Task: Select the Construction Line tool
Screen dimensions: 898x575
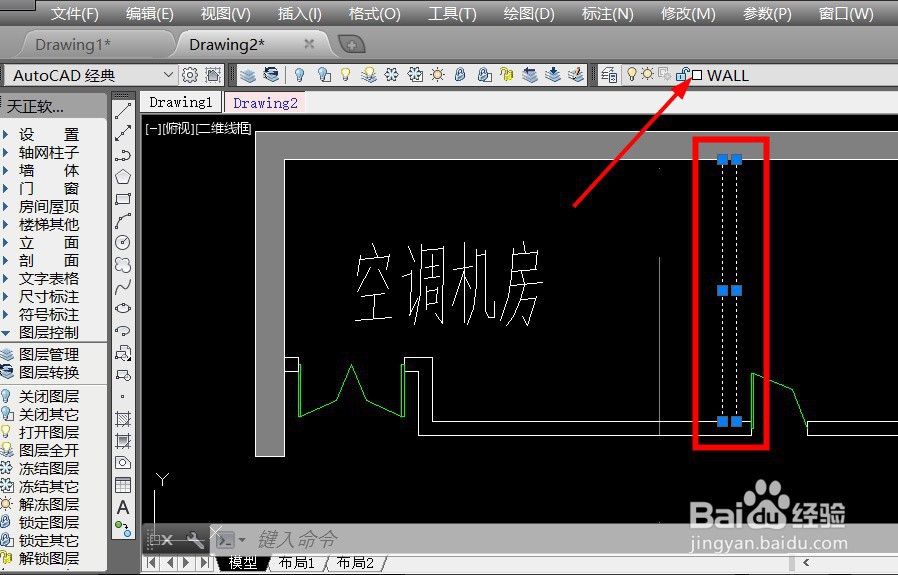Action: tap(123, 133)
